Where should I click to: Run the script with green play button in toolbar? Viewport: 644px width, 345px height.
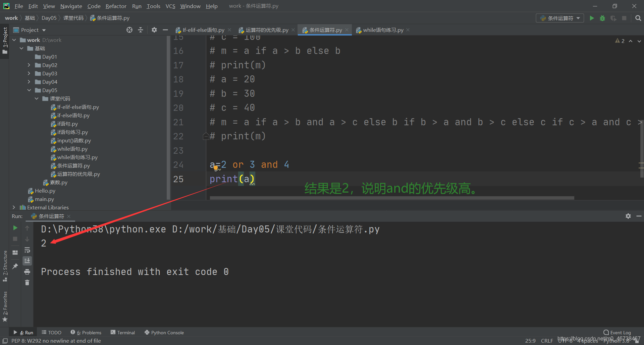tap(592, 18)
